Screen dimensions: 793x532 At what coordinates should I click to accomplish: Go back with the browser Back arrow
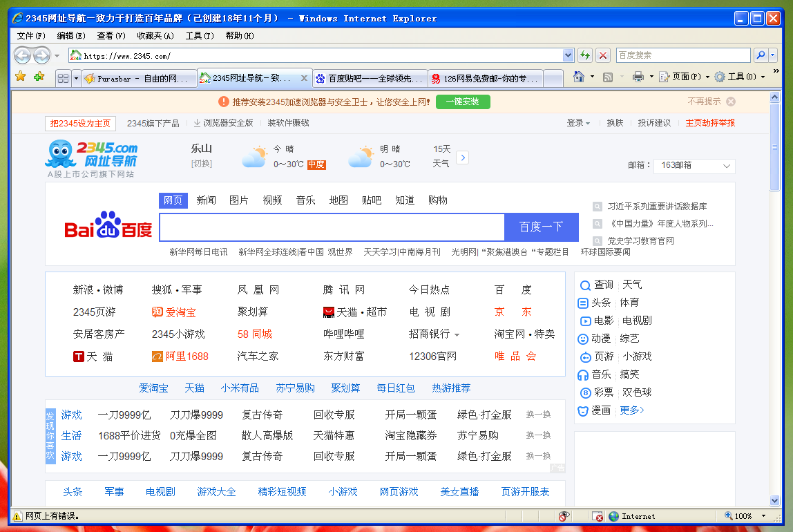tap(22, 55)
